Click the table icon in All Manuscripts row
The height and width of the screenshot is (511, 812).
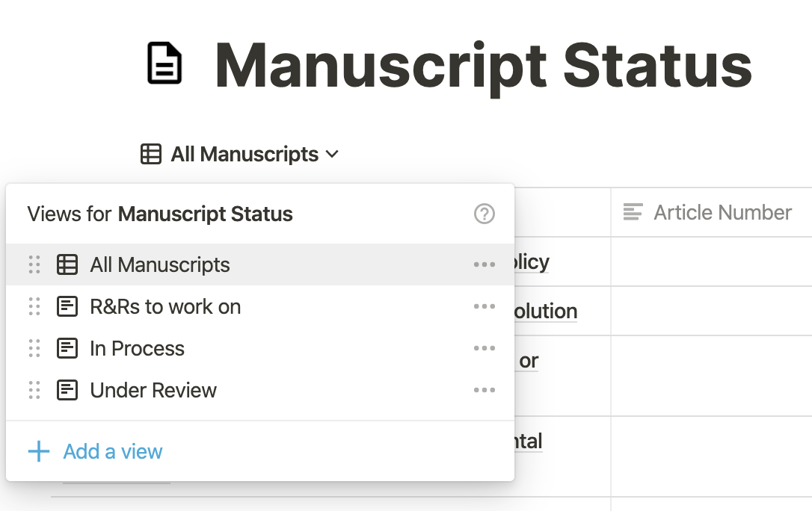(x=67, y=264)
